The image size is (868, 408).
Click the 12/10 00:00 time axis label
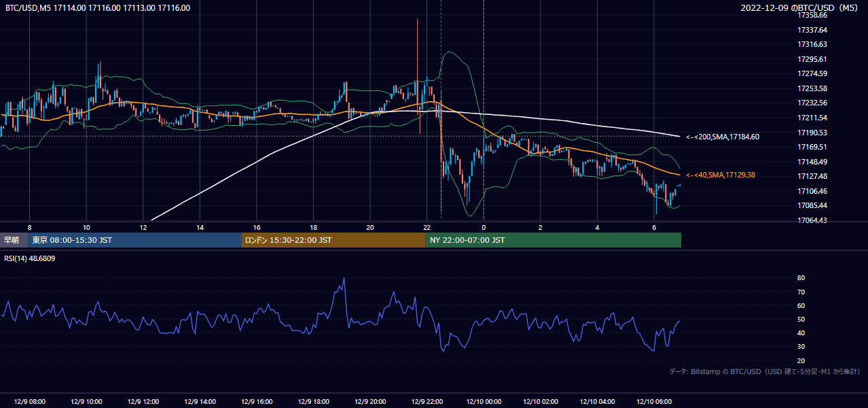point(484,401)
